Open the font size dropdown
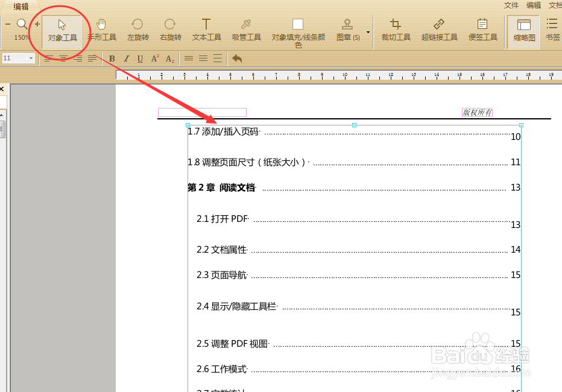Viewport: 562px width, 392px height. [x=30, y=58]
